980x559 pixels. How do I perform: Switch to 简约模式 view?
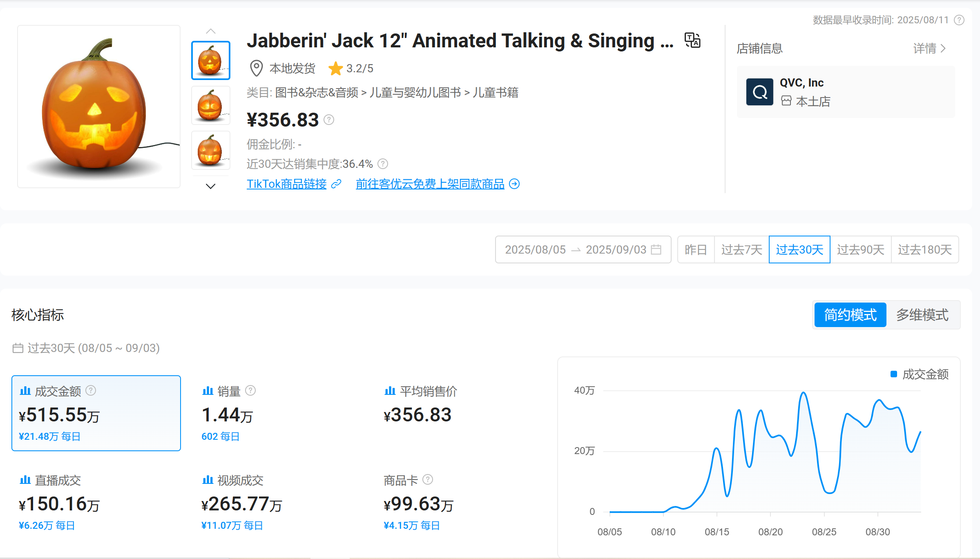pos(849,314)
